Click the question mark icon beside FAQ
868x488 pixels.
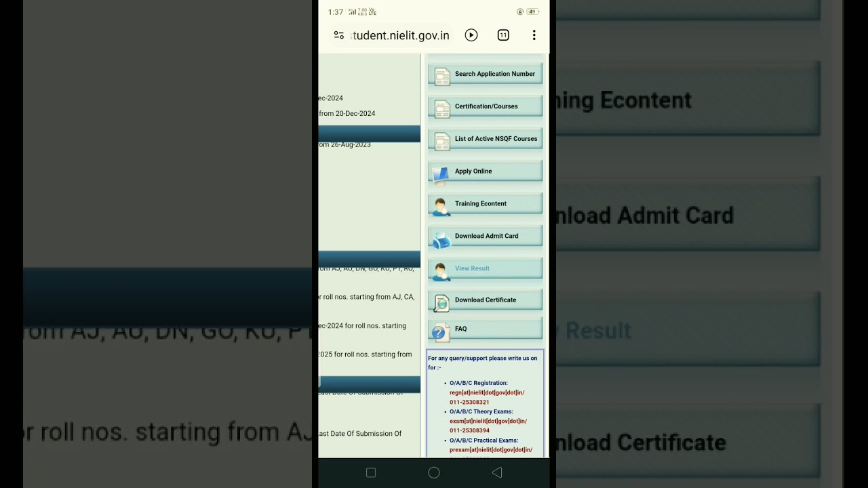(x=440, y=333)
